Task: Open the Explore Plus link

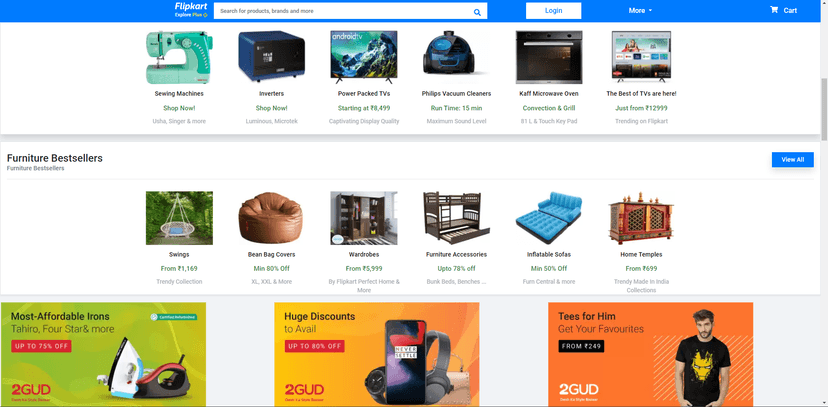Action: coord(191,15)
